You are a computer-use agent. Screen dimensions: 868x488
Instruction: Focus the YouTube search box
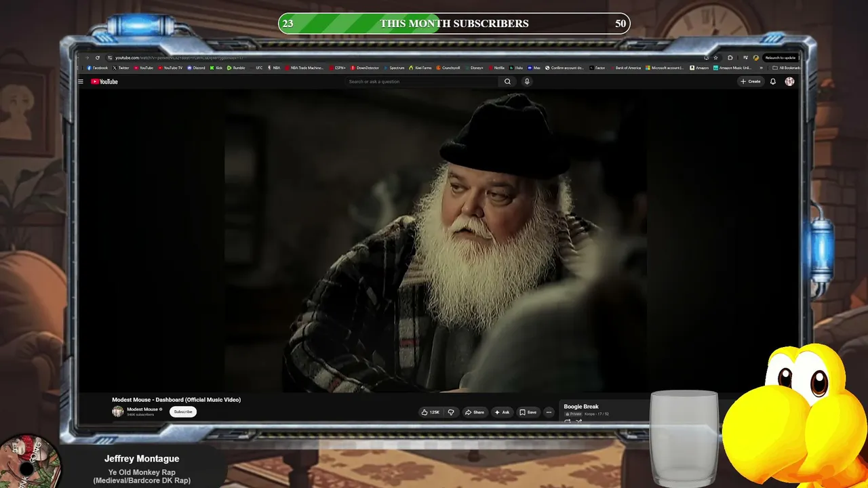point(422,81)
